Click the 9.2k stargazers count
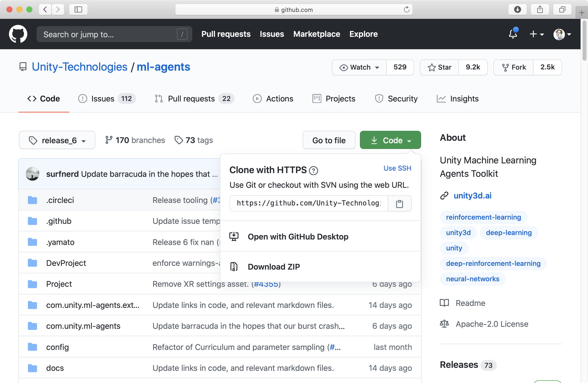Viewport: 588px width, 383px height. tap(473, 67)
